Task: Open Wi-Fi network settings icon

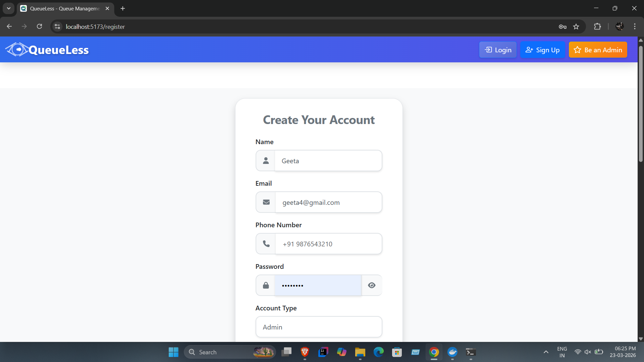Action: click(578, 352)
